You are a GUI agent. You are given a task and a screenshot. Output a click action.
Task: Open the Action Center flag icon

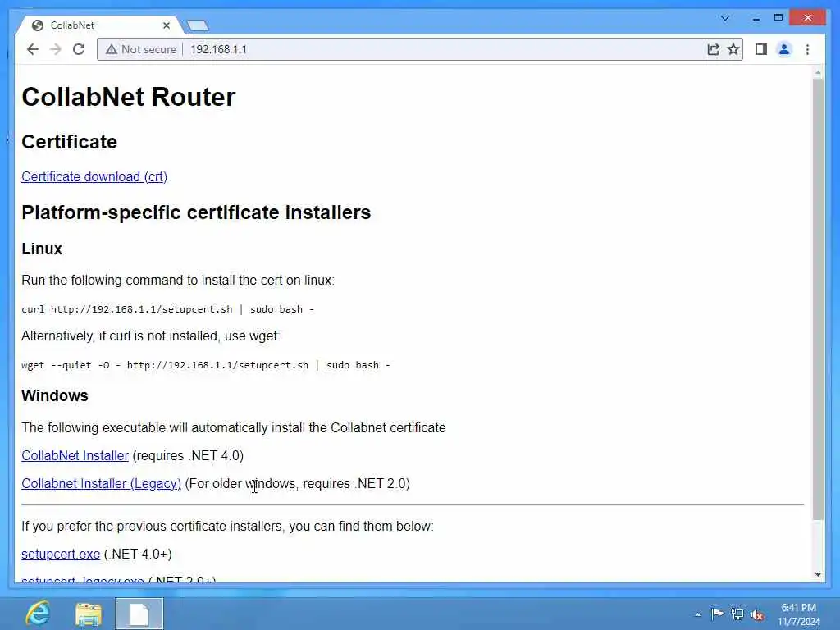click(717, 614)
